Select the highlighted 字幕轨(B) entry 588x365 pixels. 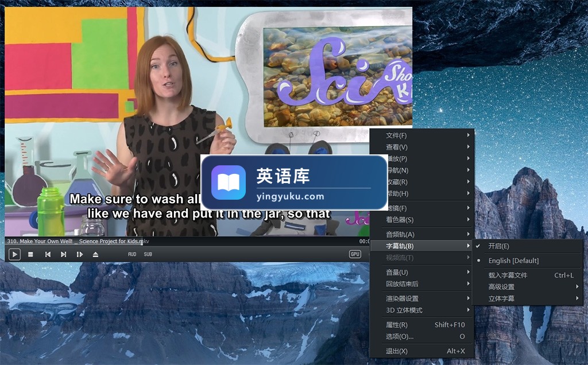pos(422,246)
